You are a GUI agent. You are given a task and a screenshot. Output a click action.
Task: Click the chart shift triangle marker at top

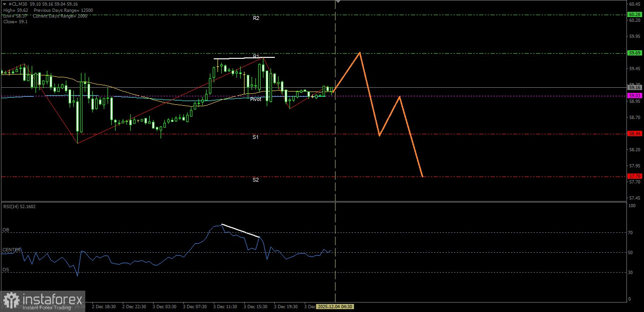tap(337, 2)
